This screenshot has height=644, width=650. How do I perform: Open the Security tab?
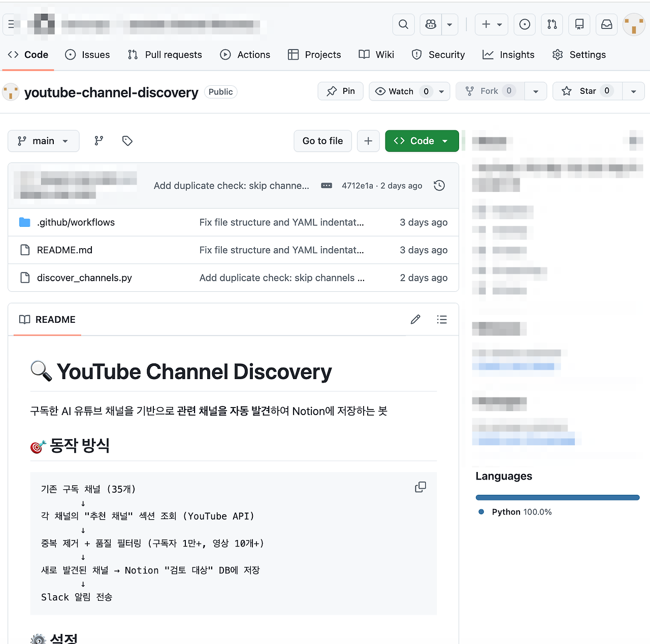click(438, 55)
